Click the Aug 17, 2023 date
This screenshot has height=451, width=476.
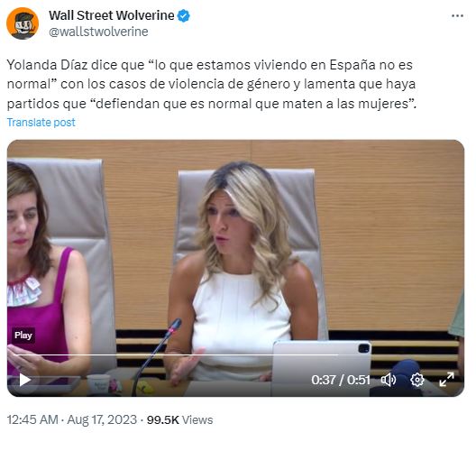click(x=102, y=419)
